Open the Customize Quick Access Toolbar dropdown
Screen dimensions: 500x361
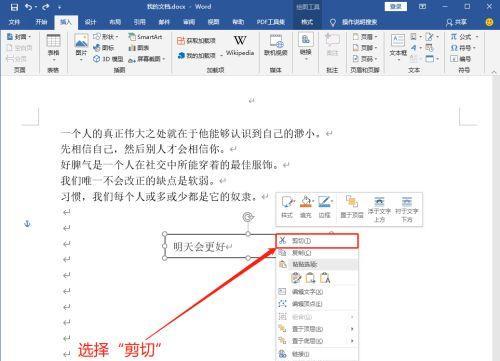click(59, 7)
